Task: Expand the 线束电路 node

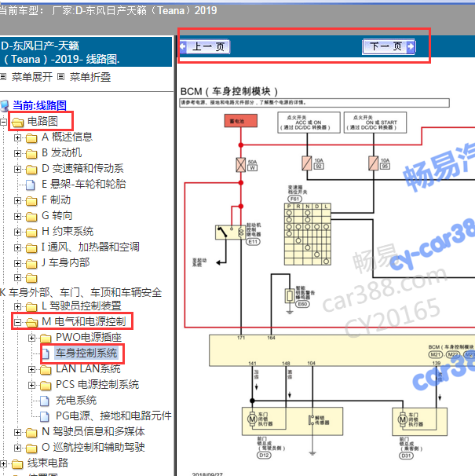Action: [3, 463]
